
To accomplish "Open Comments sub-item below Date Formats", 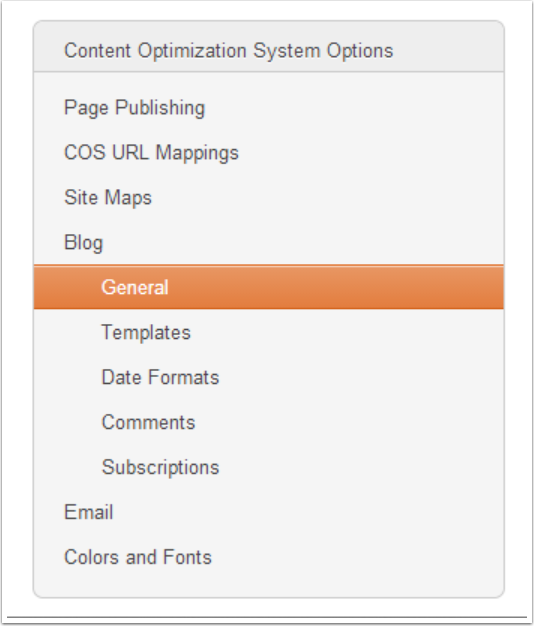I will tap(148, 422).
